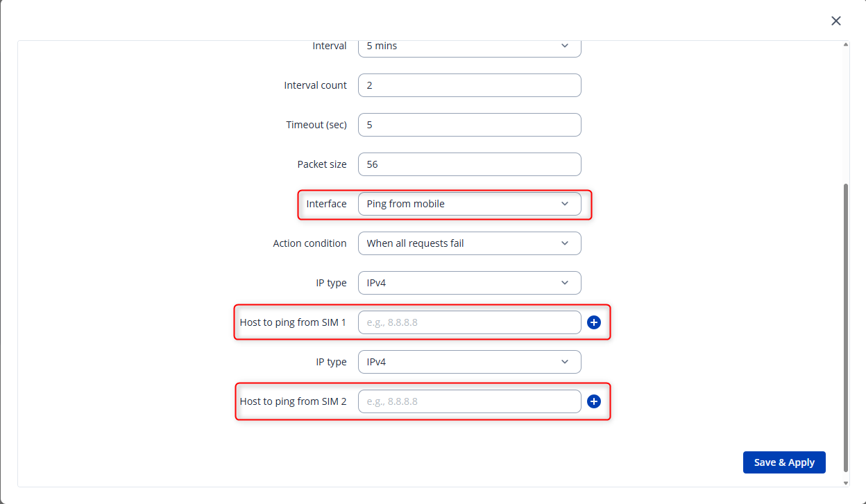This screenshot has width=866, height=504.
Task: Click the Packet size label text
Action: pos(322,164)
